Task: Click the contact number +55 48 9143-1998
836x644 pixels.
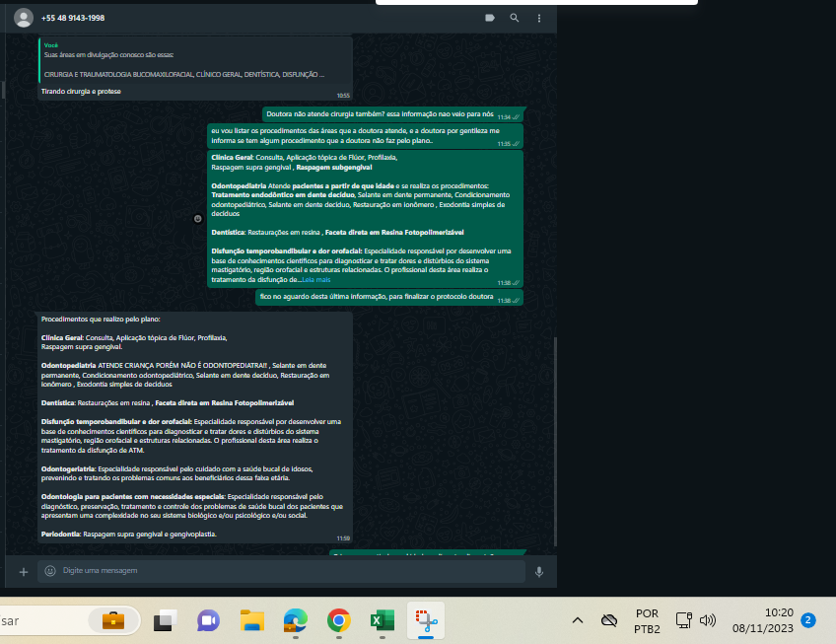Action: (73, 18)
